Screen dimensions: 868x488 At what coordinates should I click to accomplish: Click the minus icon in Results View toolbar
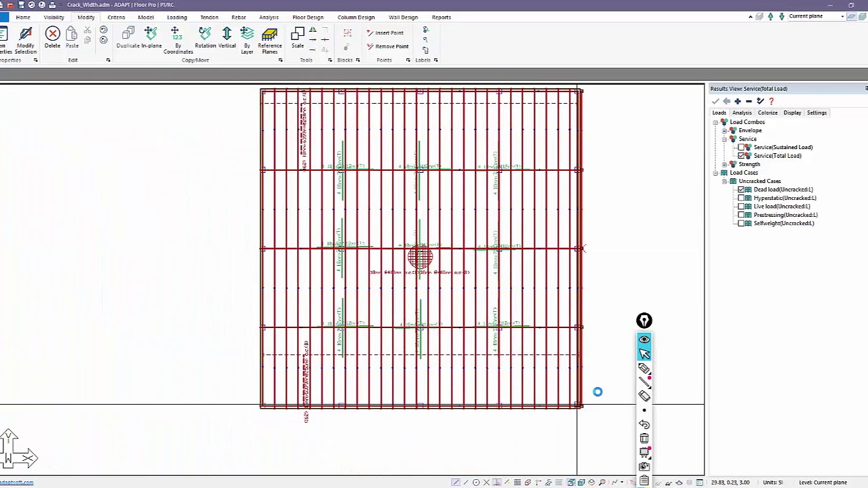[x=749, y=101]
